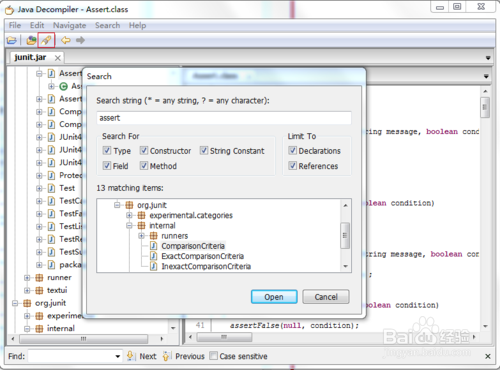This screenshot has height=370, width=500.
Task: Collapse org.junit node in search results
Action: [117, 205]
